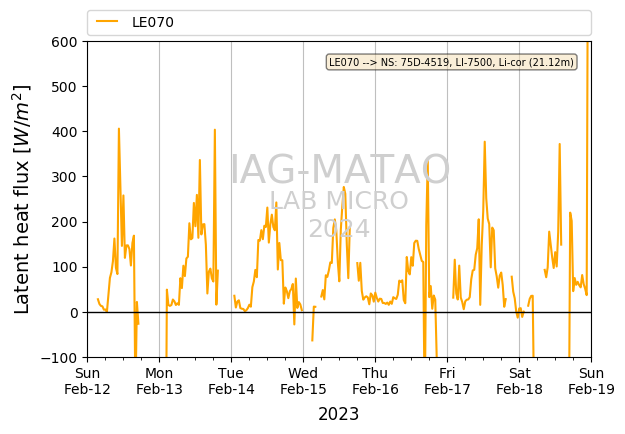The width and height of the screenshot is (625, 434).
Task: Click the 2023 x-axis title
Action: pyautogui.click(x=338, y=414)
